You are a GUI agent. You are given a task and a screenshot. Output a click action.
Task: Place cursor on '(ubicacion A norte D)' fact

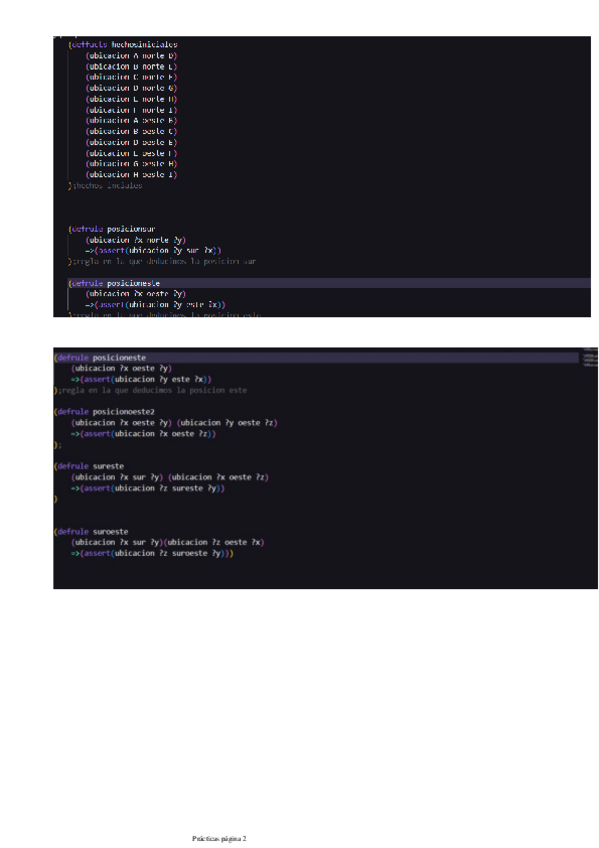pyautogui.click(x=131, y=55)
